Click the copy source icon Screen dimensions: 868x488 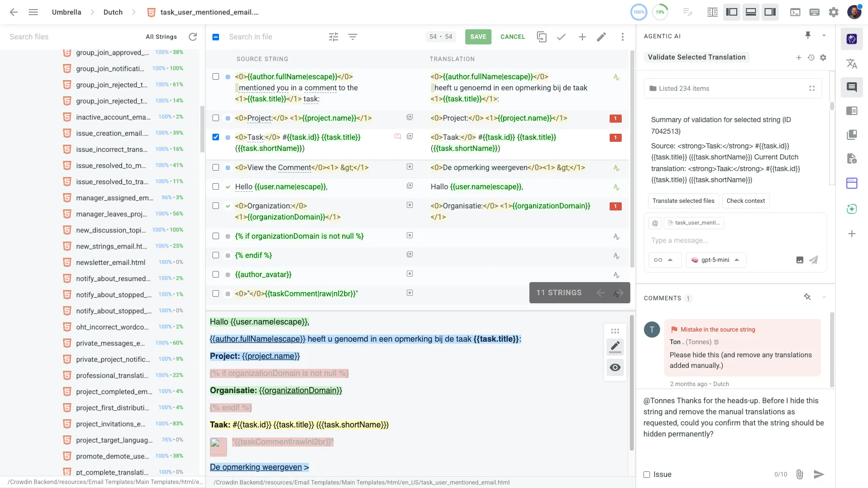541,37
